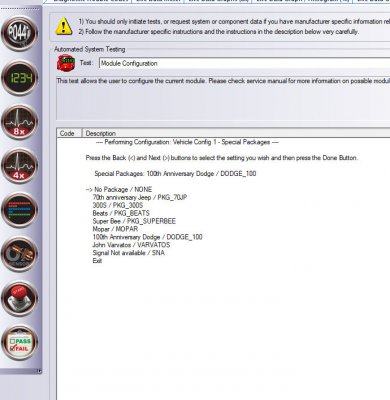Click the 'Exit' row in the list
The height and width of the screenshot is (400, 390).
pos(97,261)
